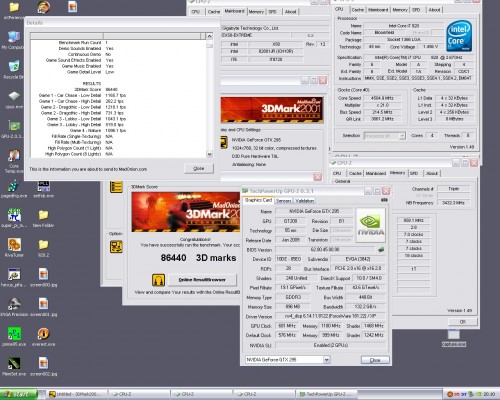This screenshot has width=500, height=400.
Task: Click Close in the Details dialog
Action: coord(199,169)
